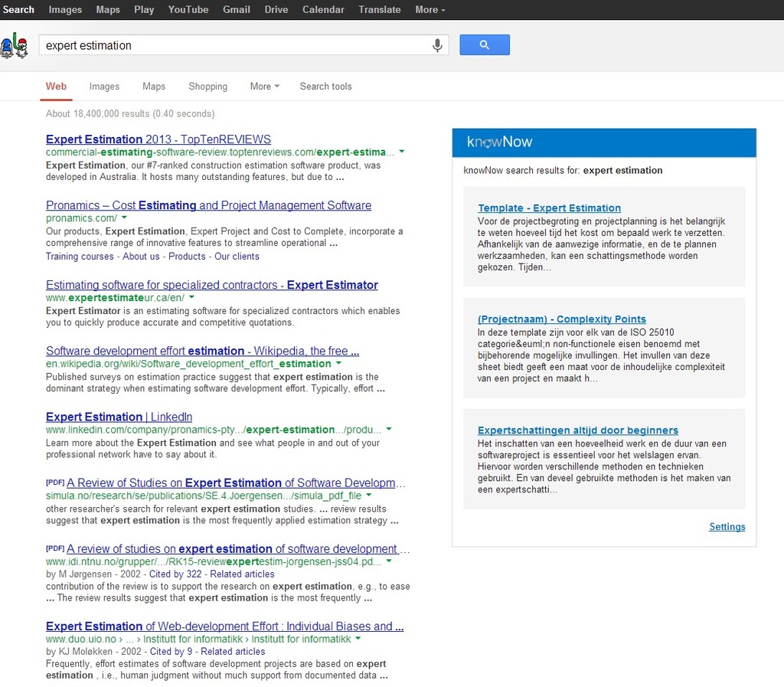Open the About us sitelink
The image size is (784, 687).
[141, 257]
